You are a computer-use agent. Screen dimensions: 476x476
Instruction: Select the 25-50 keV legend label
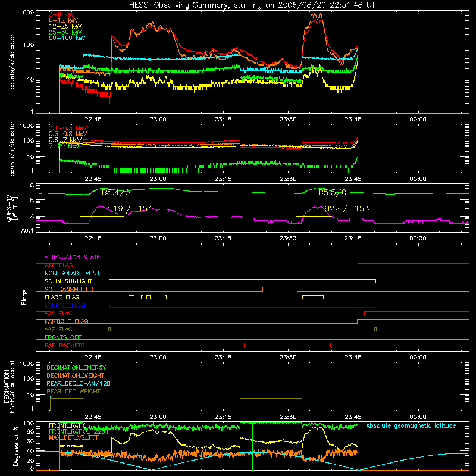[x=65, y=32]
